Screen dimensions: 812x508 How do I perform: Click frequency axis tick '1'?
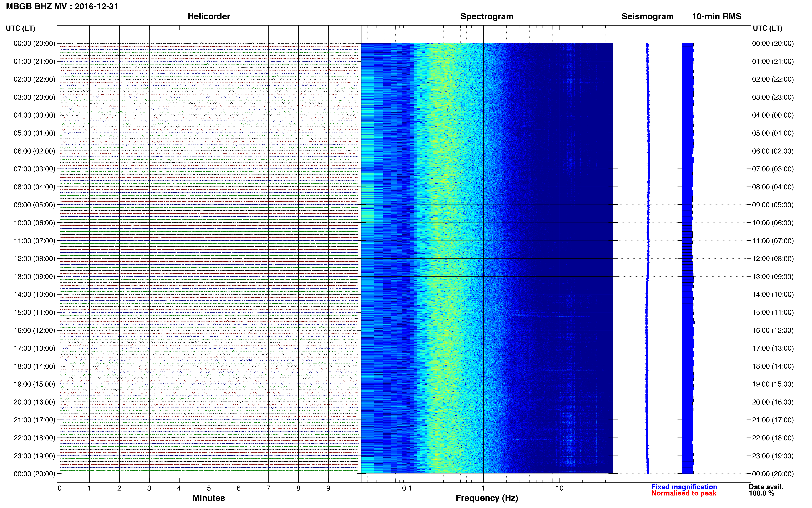click(x=483, y=488)
